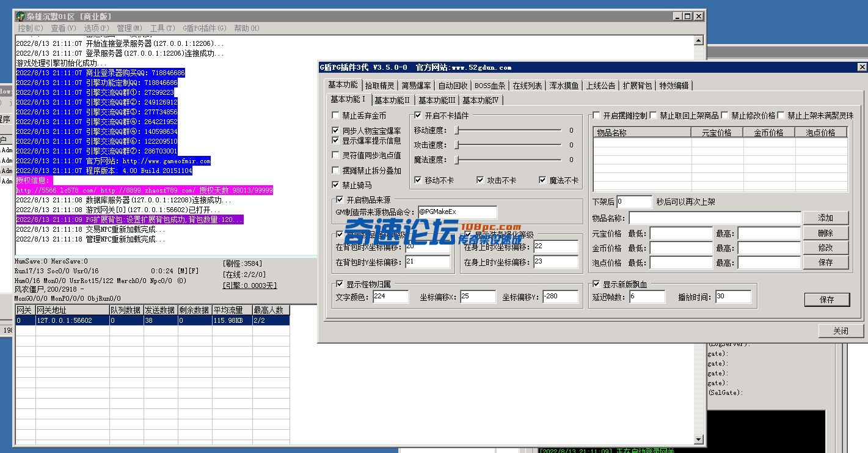Switch to the 简易爆率 tab
Image resolution: width=868 pixels, height=453 pixels.
click(416, 86)
